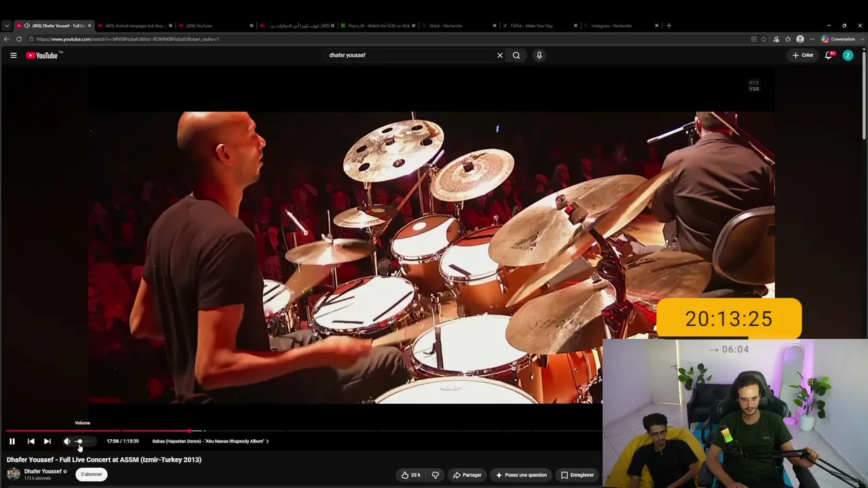
Task: Open the tab search dropdown
Action: tap(7, 26)
